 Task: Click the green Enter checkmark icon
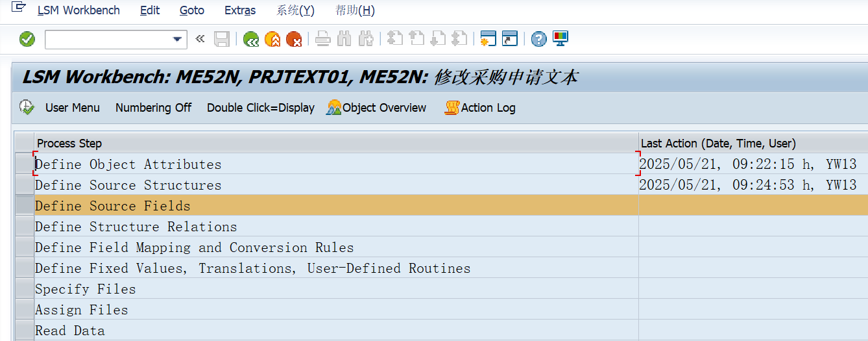tap(27, 40)
